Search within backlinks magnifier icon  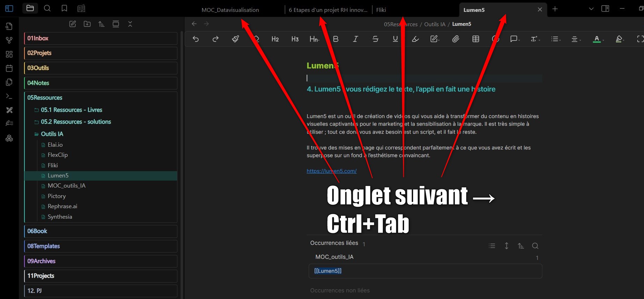point(535,246)
